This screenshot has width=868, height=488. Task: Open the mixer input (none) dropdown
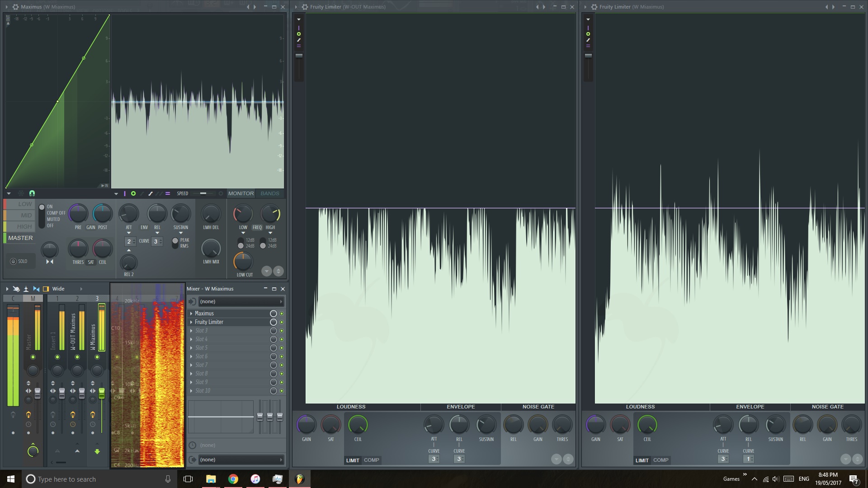(x=241, y=301)
